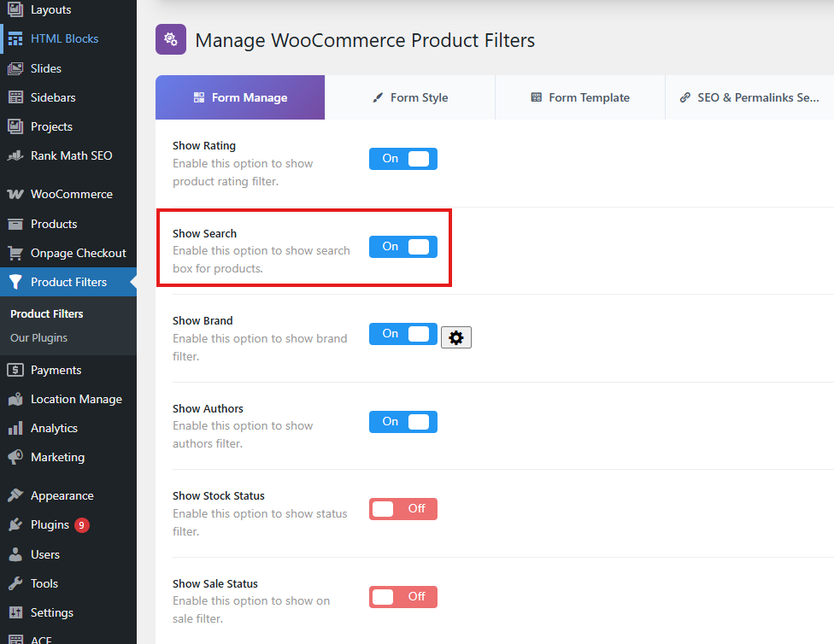Click the 'Show Rating' option label
The width and height of the screenshot is (834, 644).
203,146
